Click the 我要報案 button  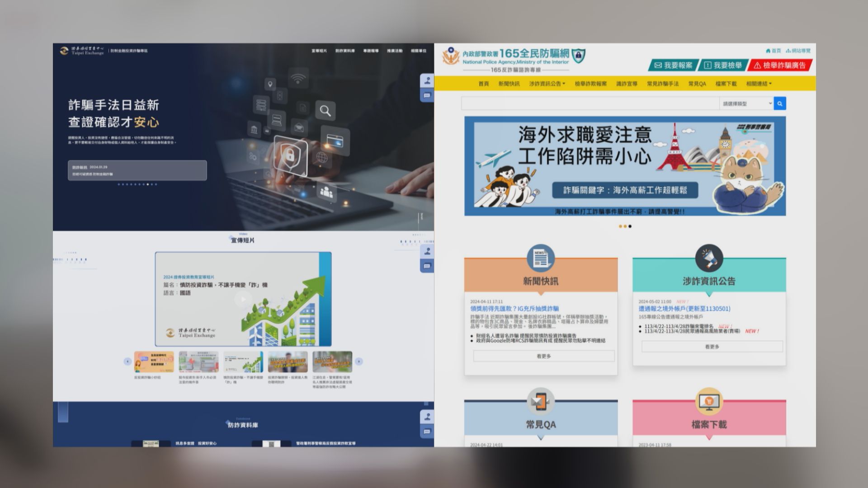coord(674,66)
